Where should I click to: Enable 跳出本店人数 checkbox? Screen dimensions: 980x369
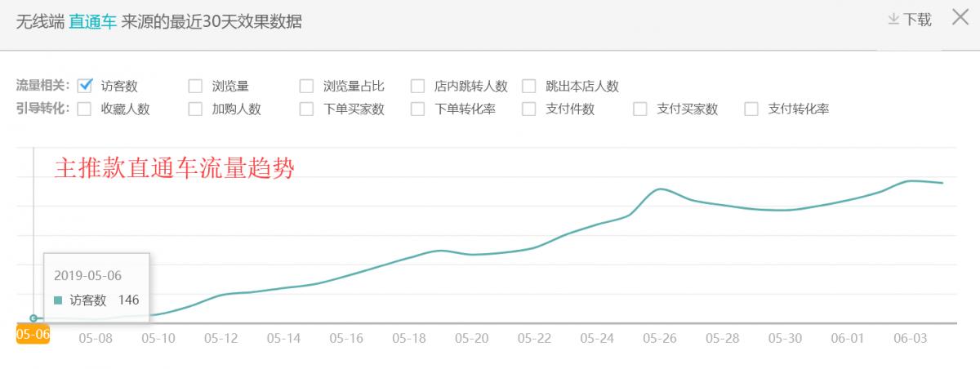(x=528, y=86)
